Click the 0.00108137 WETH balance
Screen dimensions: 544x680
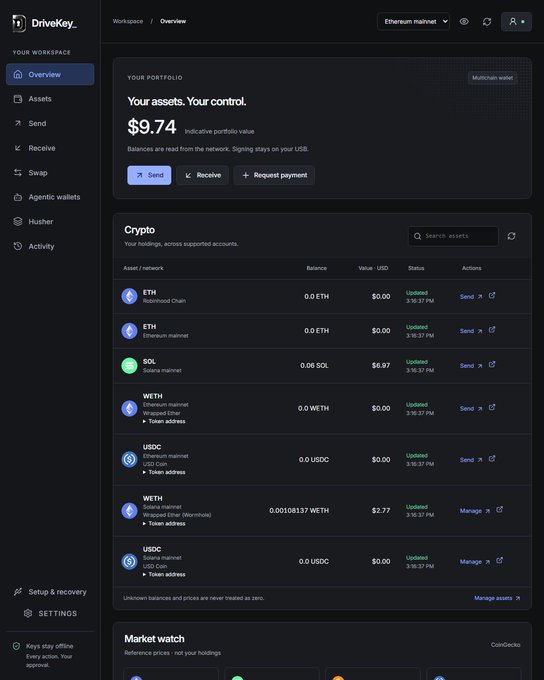pos(299,510)
